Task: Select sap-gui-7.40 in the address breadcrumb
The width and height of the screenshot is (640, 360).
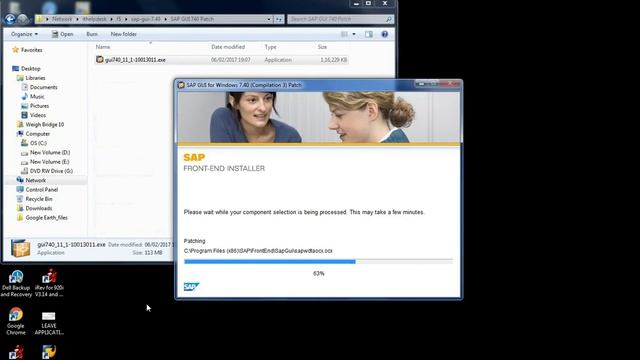Action: (146, 19)
